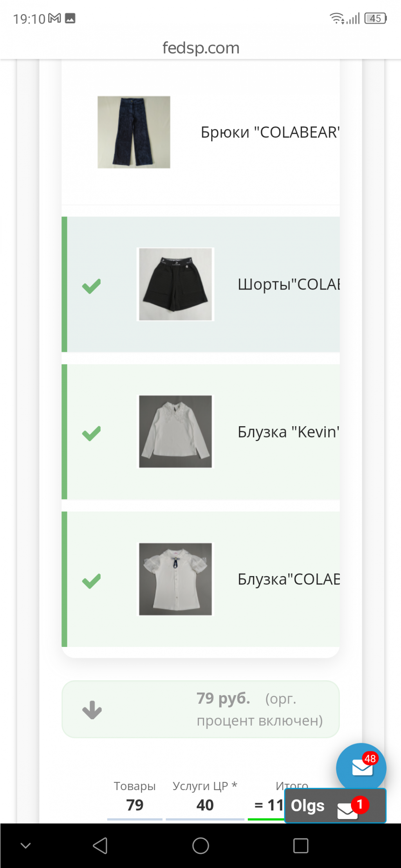Viewport: 401px width, 868px height.
Task: Select the Услуги ЦР 40 tab
Action: [x=205, y=796]
